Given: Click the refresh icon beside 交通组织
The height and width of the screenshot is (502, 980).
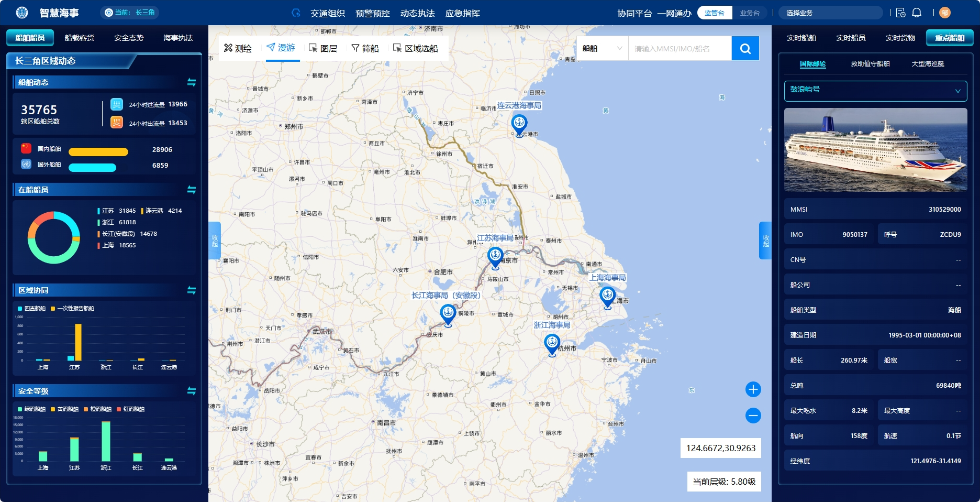Looking at the screenshot, I should (x=296, y=13).
